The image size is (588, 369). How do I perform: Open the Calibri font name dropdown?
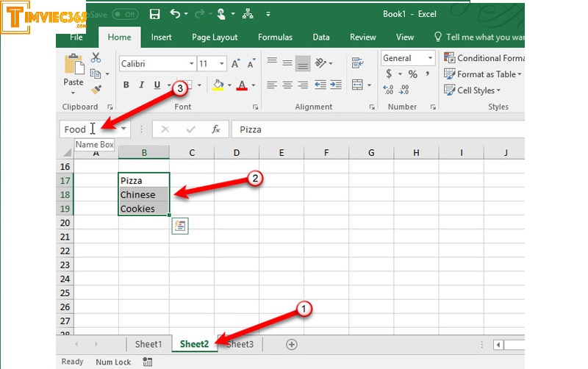tap(192, 64)
